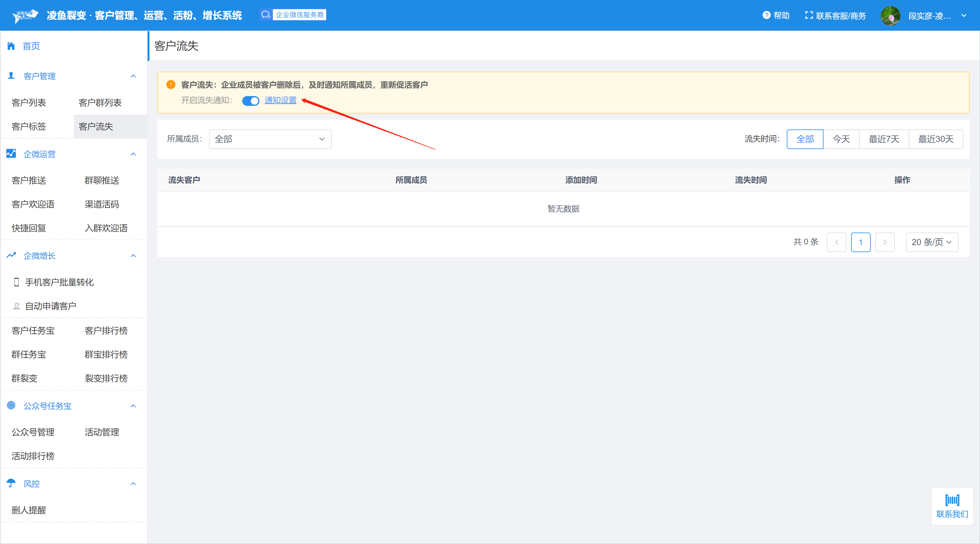Click the home icon beside 首页

[x=11, y=46]
